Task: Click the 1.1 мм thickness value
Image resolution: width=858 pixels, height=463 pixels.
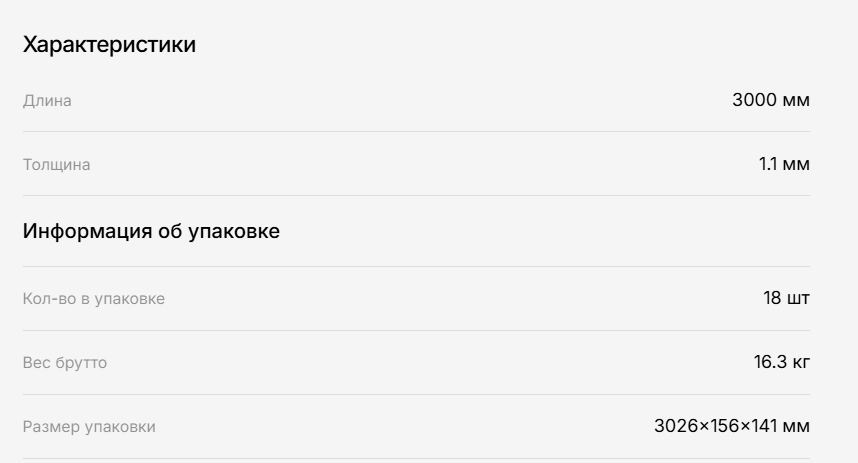Action: [784, 164]
